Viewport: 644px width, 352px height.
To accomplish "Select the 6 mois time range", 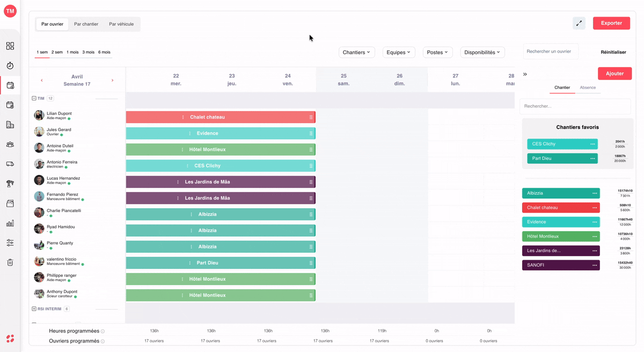I will 104,52.
